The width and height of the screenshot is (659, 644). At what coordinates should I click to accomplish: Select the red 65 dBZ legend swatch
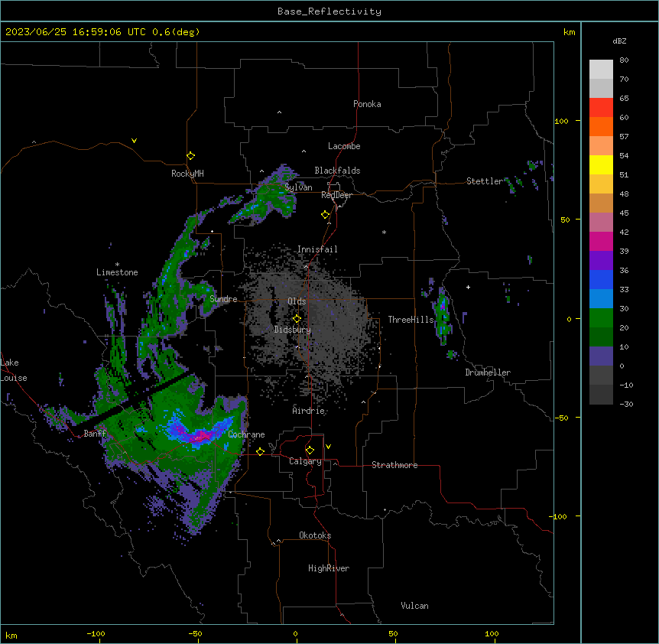point(601,108)
